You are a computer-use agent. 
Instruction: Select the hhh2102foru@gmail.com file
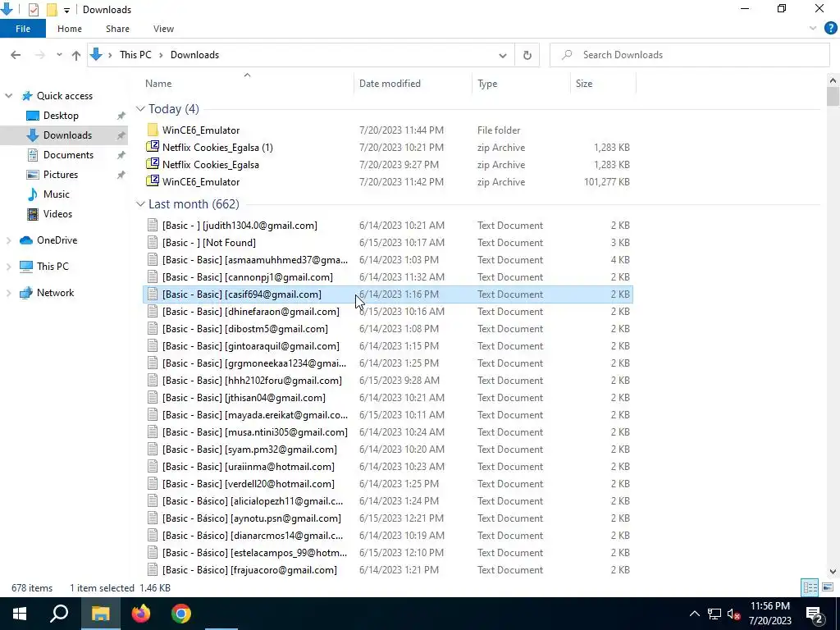388,381
